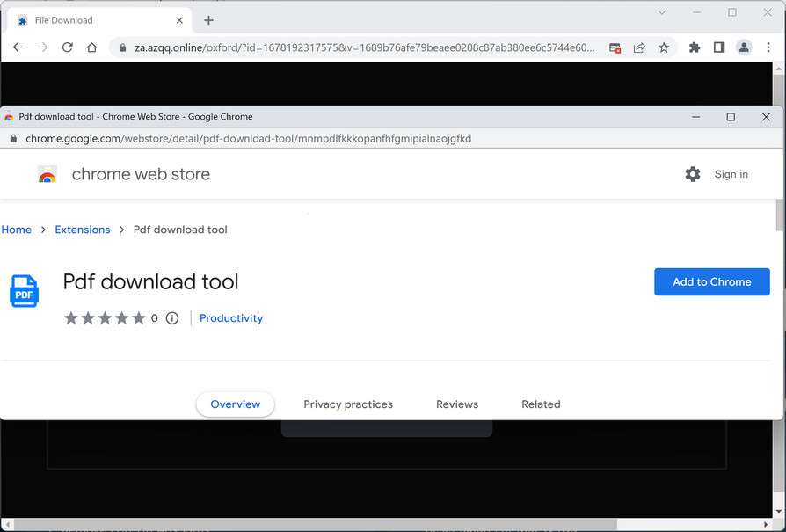Go to Extensions breadcrumb link
The width and height of the screenshot is (786, 532).
(83, 230)
